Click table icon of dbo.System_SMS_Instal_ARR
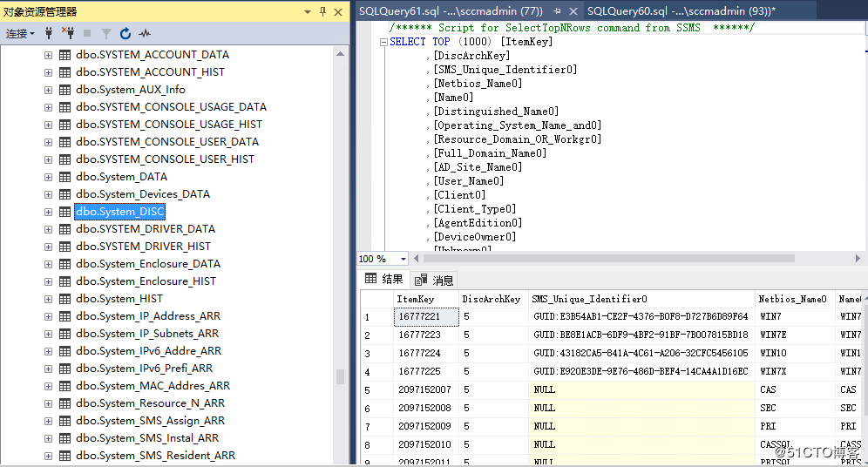 pos(64,438)
